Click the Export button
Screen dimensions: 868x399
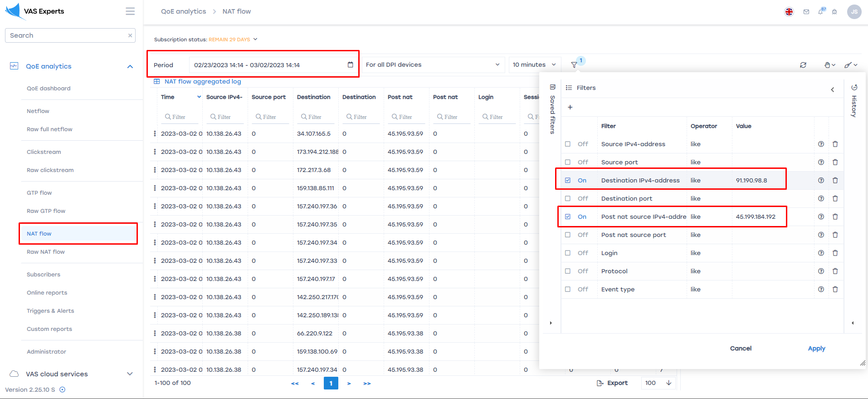click(x=612, y=383)
